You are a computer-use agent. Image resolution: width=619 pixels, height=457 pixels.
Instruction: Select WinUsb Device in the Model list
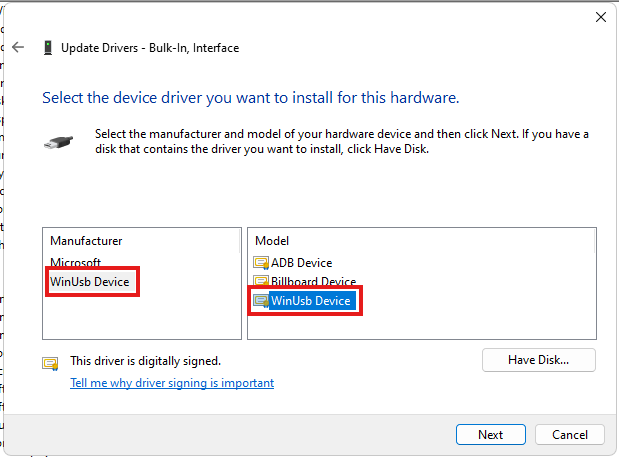[x=311, y=301]
